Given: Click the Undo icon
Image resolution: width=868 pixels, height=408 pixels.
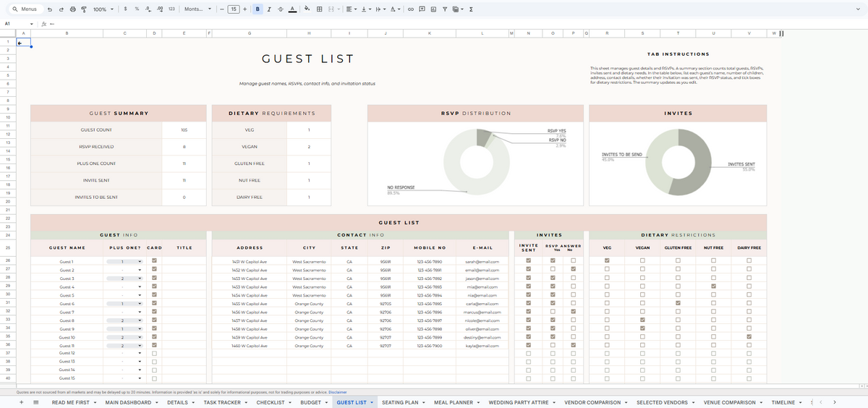Looking at the screenshot, I should point(49,9).
